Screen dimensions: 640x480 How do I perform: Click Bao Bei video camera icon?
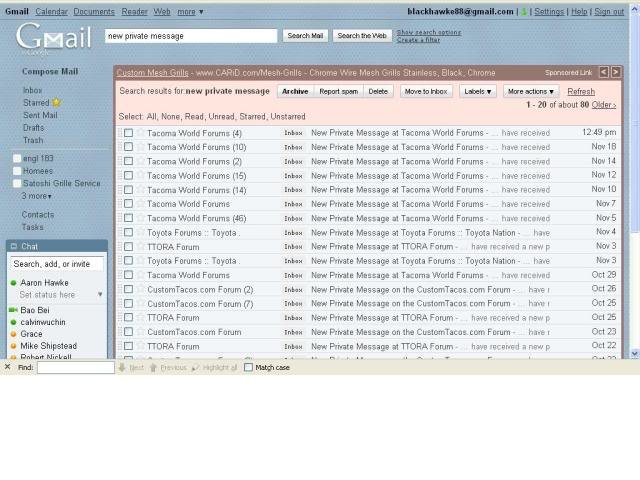(13, 310)
